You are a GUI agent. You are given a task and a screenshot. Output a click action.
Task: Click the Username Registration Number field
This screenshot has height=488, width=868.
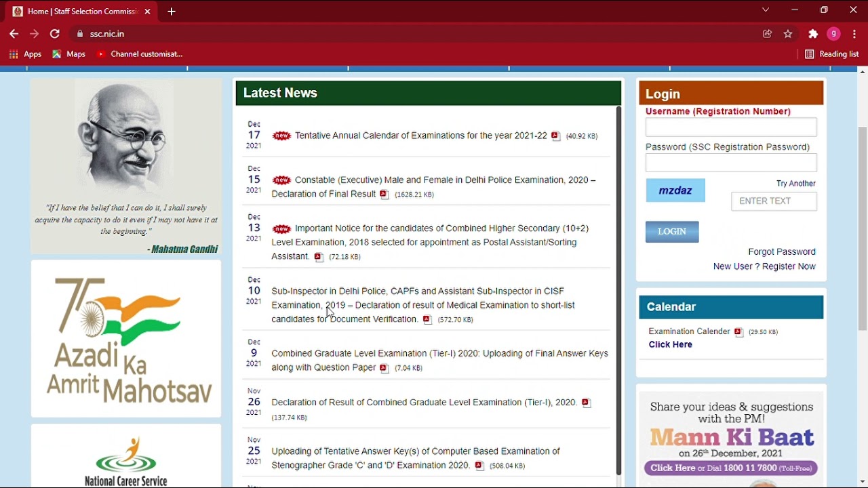click(x=731, y=127)
